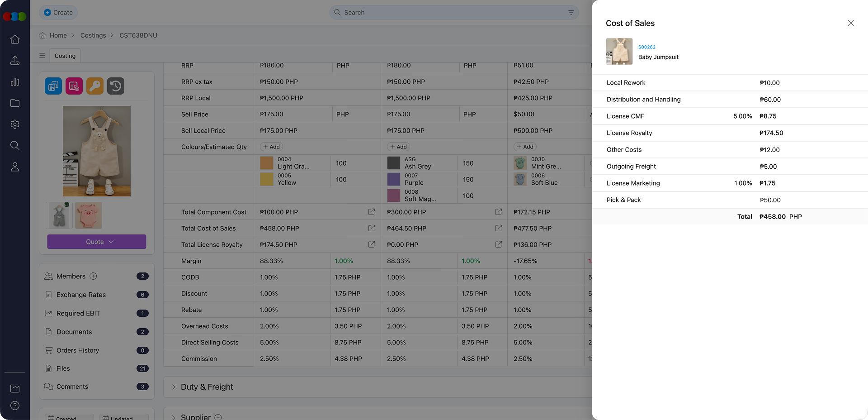Click the Create button
This screenshot has width=868, height=420.
pos(58,13)
